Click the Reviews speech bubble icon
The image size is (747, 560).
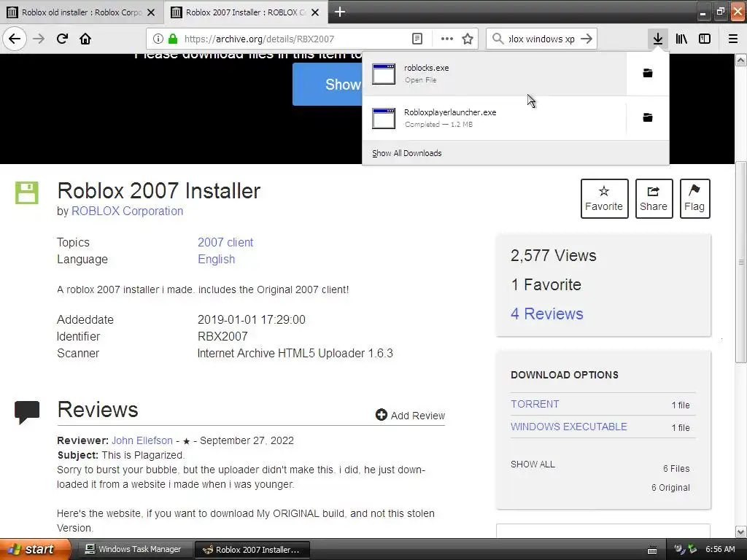27,413
